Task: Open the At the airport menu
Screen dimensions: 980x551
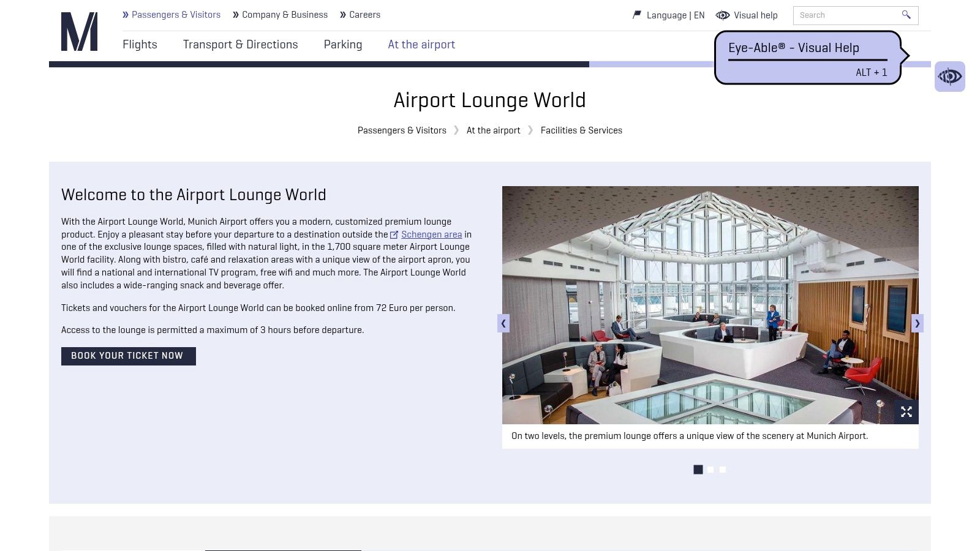Action: pos(421,44)
